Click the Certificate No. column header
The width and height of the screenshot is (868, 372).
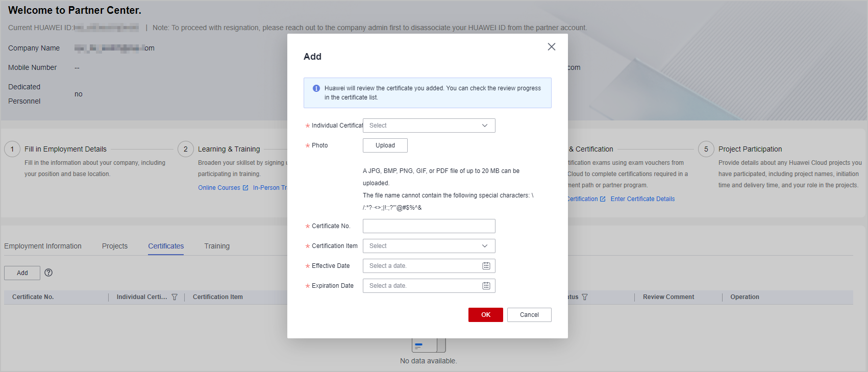point(33,297)
